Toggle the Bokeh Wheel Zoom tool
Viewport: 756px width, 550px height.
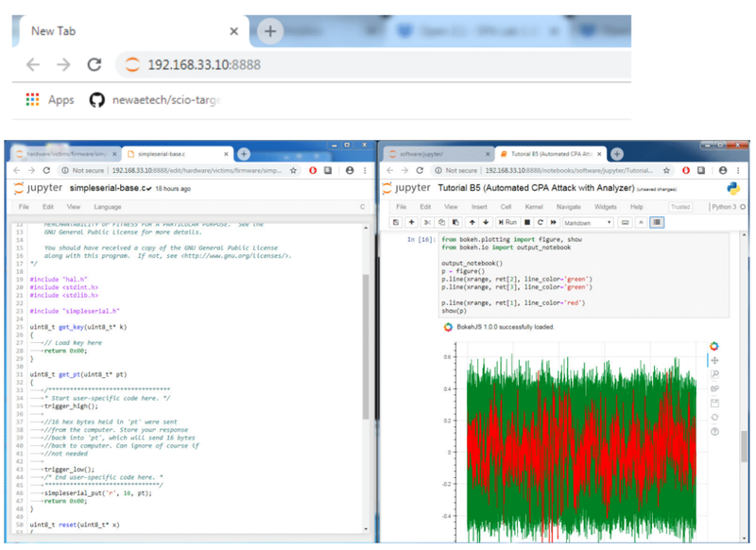[x=714, y=388]
